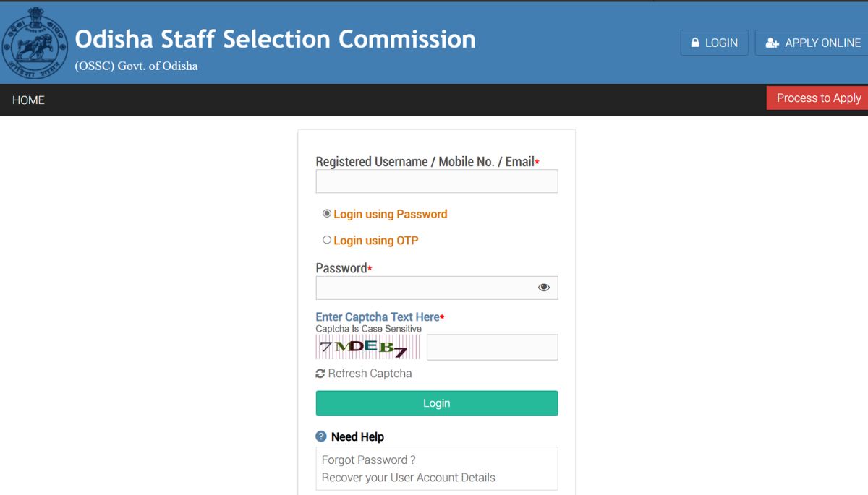Click the lock icon on LOGIN
This screenshot has width=868, height=495.
coord(695,43)
